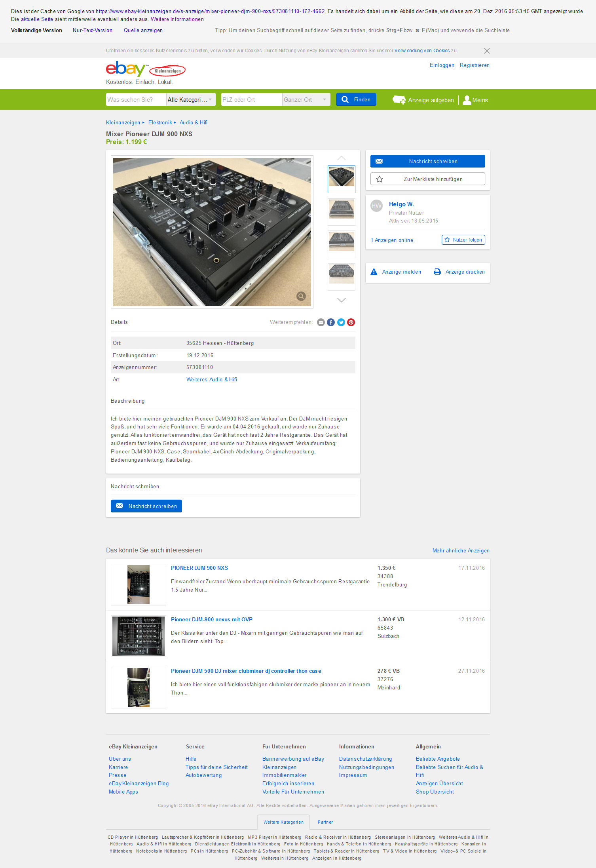This screenshot has width=596, height=868.
Task: Report the ad via 'Anzeige melden'
Action: pos(396,272)
